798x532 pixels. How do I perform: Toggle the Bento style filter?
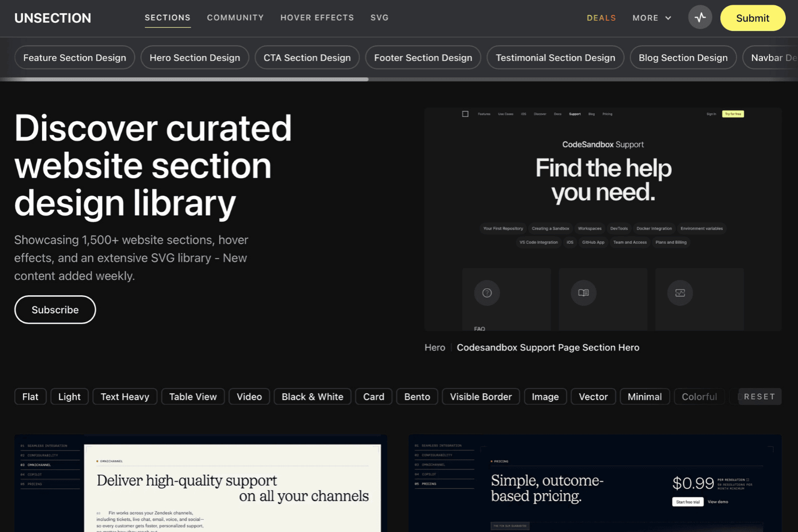coord(417,397)
